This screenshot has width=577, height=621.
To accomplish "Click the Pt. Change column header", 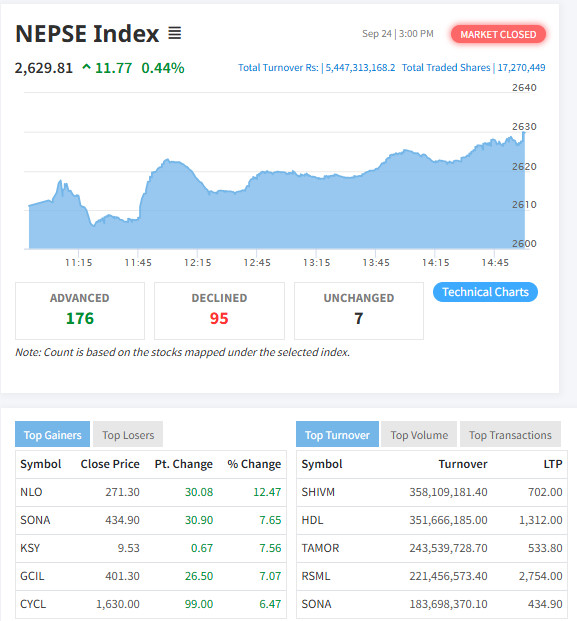I will 184,464.
